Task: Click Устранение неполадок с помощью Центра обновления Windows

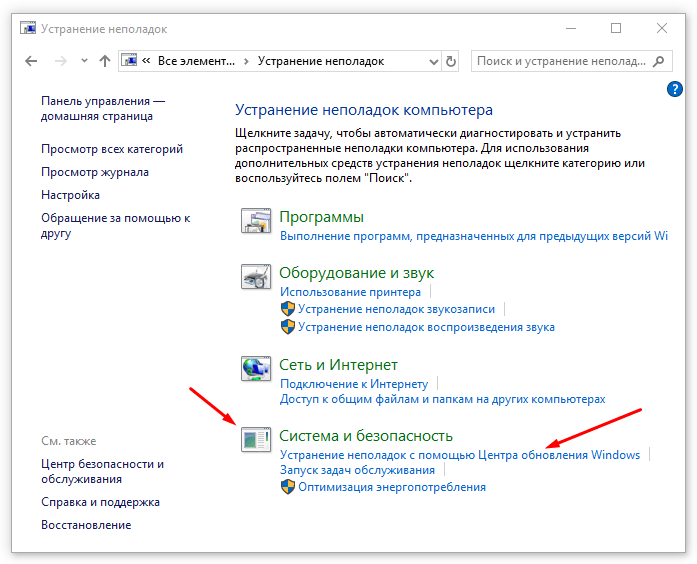Action: 459,455
